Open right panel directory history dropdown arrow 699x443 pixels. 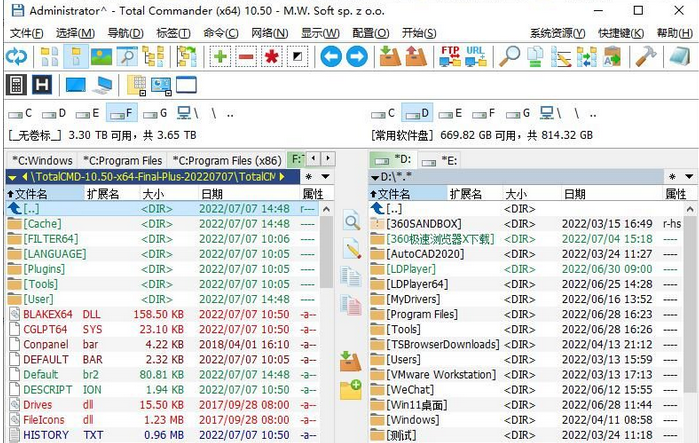(x=689, y=177)
